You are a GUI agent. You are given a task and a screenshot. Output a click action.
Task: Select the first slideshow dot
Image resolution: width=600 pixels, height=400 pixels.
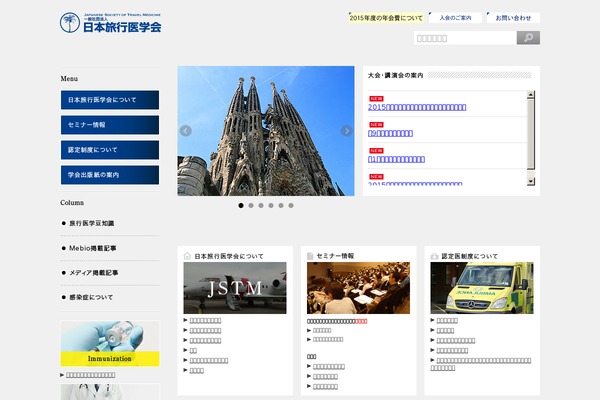241,206
